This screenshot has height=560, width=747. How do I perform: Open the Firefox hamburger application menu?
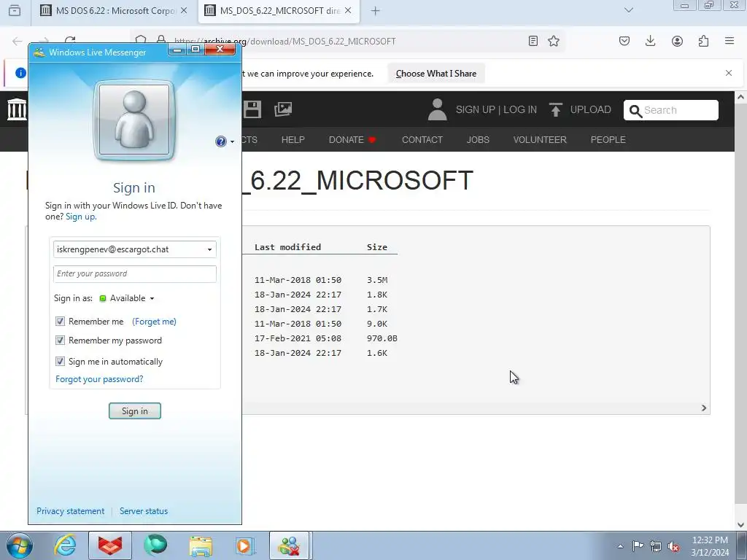coord(729,41)
